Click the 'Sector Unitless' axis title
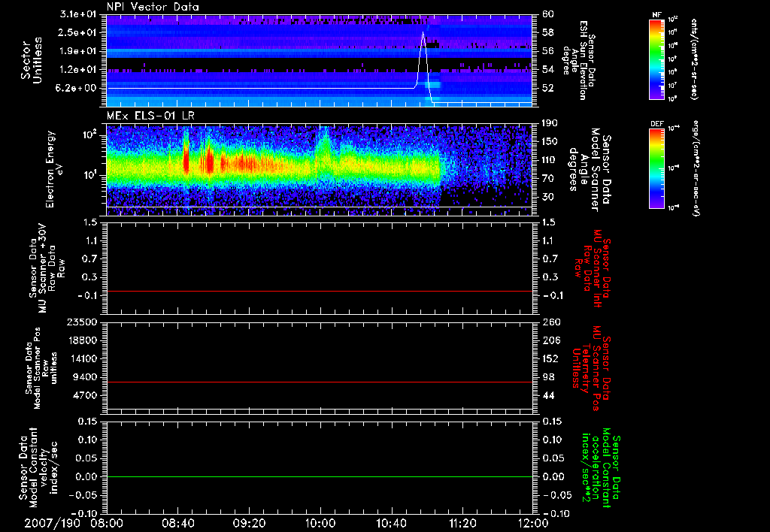Screen dimensions: 770x532 (32, 60)
